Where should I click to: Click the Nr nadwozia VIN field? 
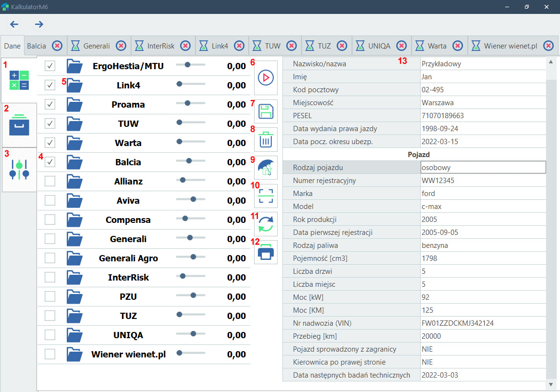(483, 323)
